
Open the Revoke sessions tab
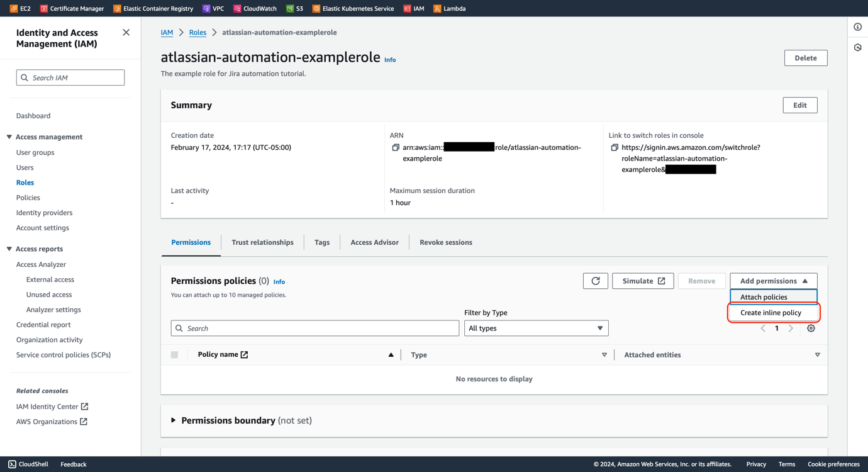[446, 242]
